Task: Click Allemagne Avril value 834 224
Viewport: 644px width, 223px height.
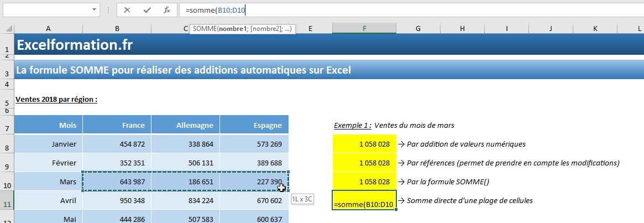Action: pyautogui.click(x=186, y=201)
